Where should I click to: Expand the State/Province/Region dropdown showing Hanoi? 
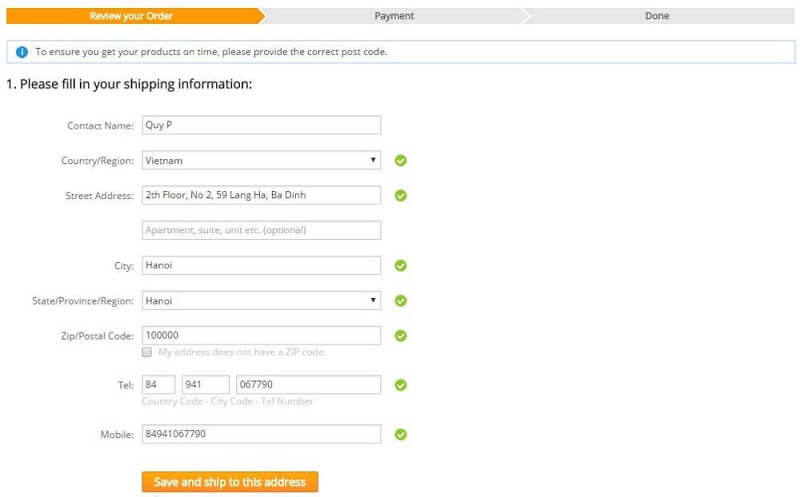tap(261, 300)
